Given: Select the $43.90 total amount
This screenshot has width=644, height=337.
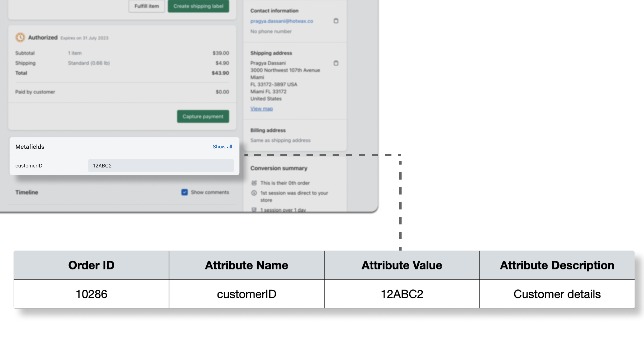Looking at the screenshot, I should click(x=220, y=73).
